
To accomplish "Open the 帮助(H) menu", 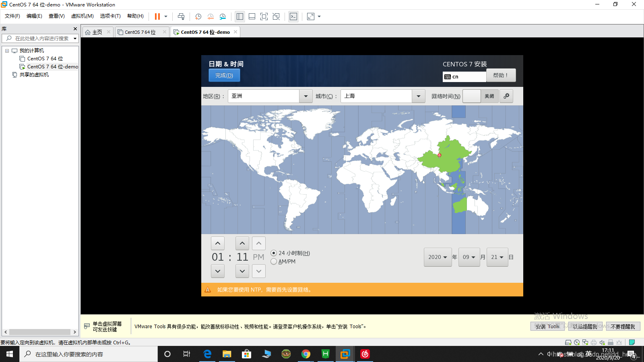I will pyautogui.click(x=135, y=16).
